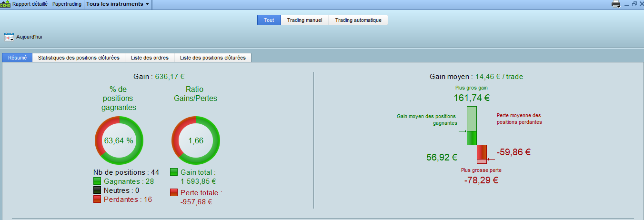Select the Tout filter button

pyautogui.click(x=269, y=20)
